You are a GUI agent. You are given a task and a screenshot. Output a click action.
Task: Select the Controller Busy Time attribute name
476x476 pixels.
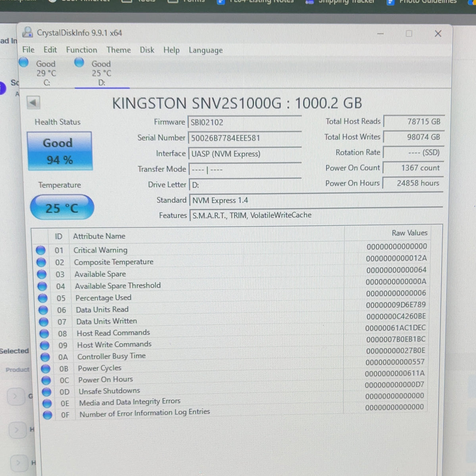click(x=111, y=356)
